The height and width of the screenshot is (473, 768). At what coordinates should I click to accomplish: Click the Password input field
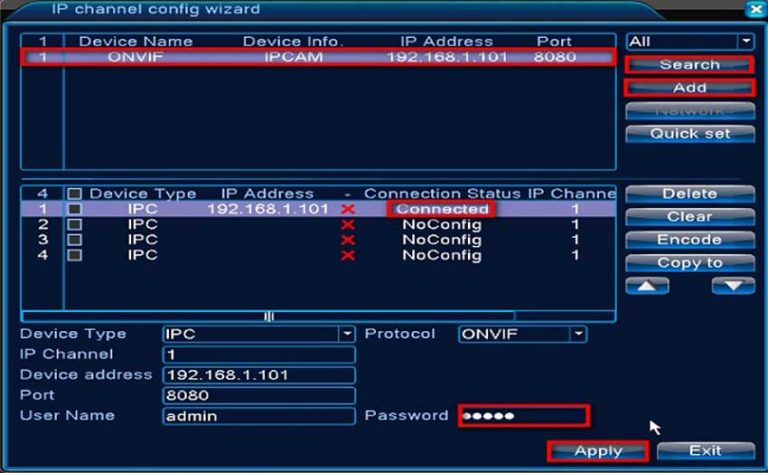[524, 415]
